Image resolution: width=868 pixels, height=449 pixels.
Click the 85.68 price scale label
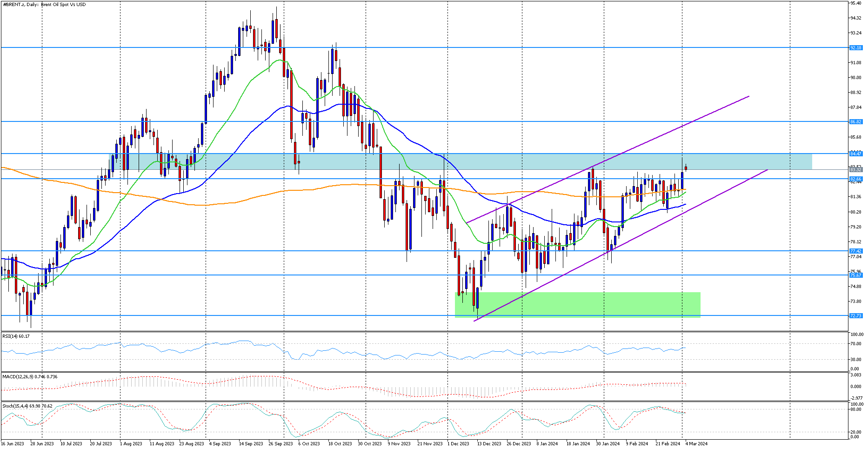pyautogui.click(x=856, y=137)
